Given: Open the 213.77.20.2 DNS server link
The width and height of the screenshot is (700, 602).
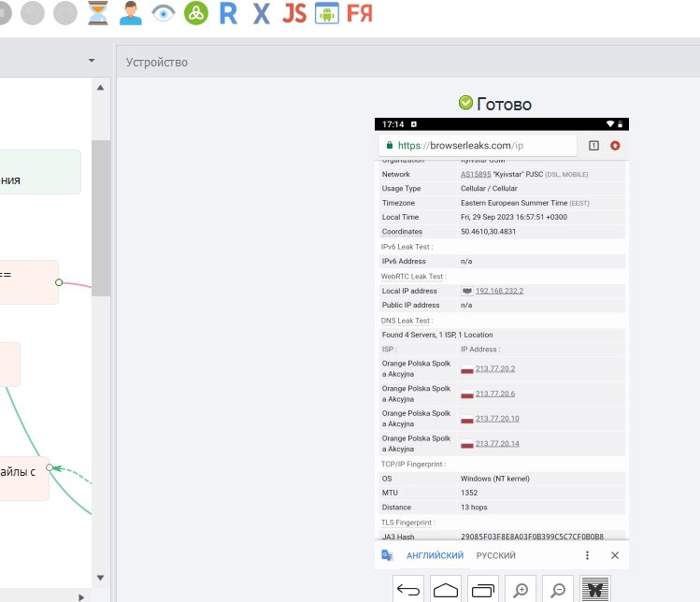Looking at the screenshot, I should [x=495, y=368].
